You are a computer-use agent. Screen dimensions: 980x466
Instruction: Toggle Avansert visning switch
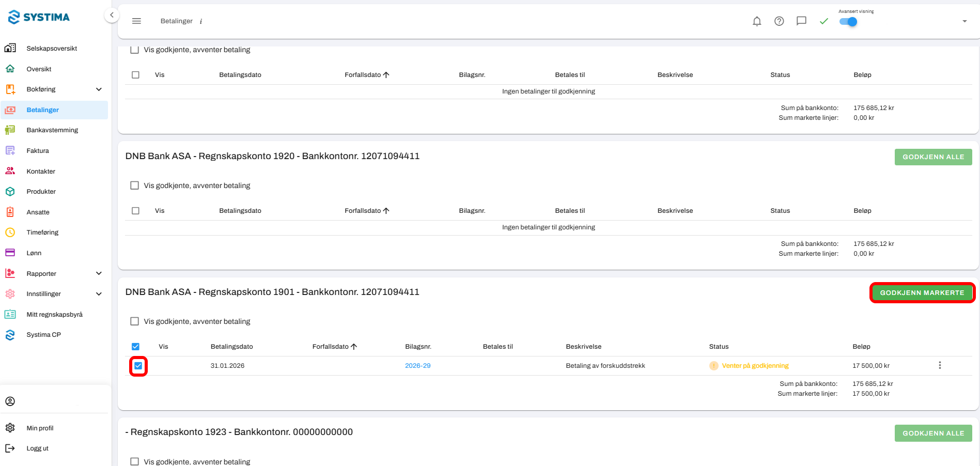(848, 22)
